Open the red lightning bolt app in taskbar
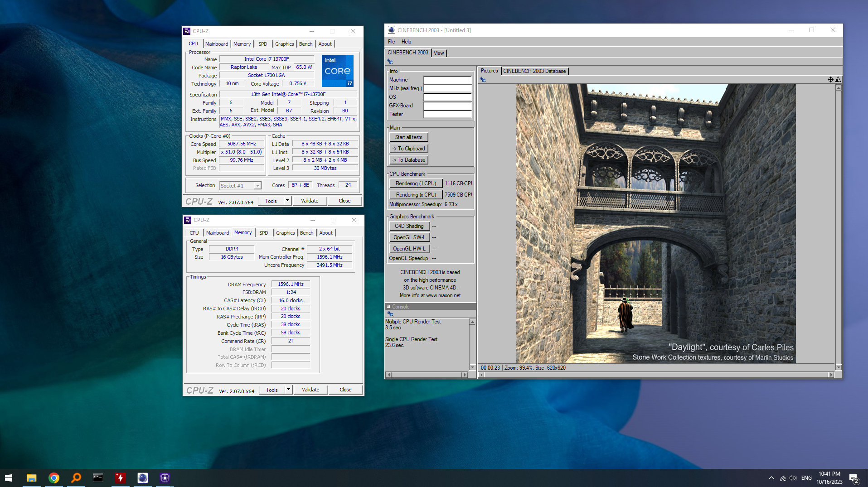 point(120,478)
